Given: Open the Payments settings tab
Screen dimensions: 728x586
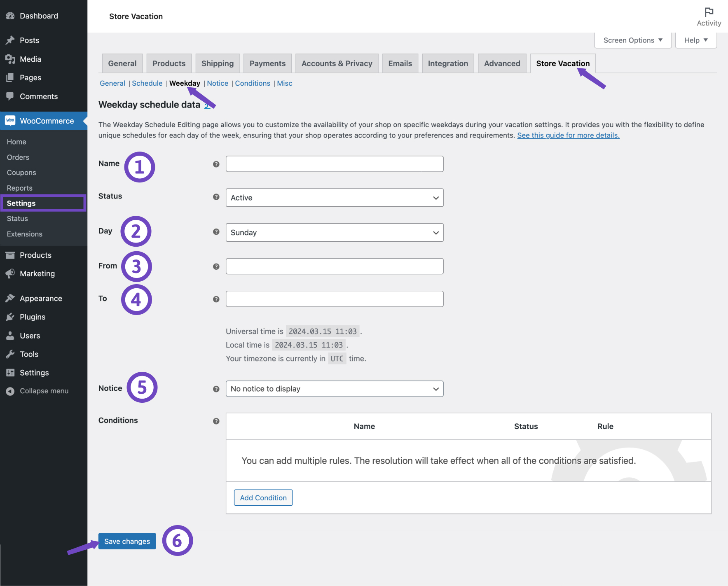Looking at the screenshot, I should (267, 63).
